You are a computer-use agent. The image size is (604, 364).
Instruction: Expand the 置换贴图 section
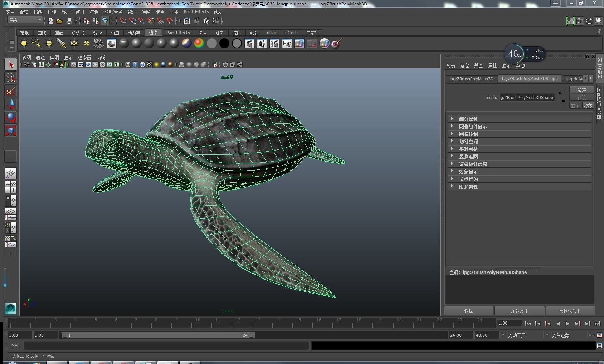pyautogui.click(x=519, y=157)
